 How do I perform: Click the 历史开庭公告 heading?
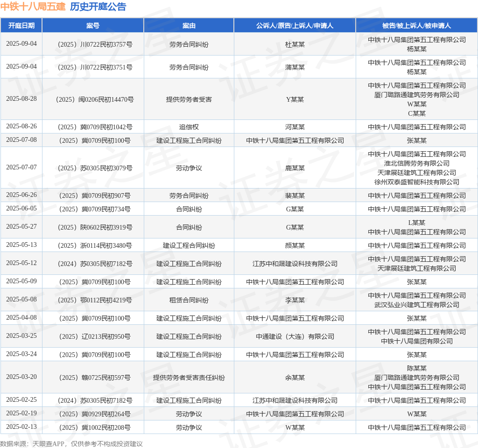[98, 7]
